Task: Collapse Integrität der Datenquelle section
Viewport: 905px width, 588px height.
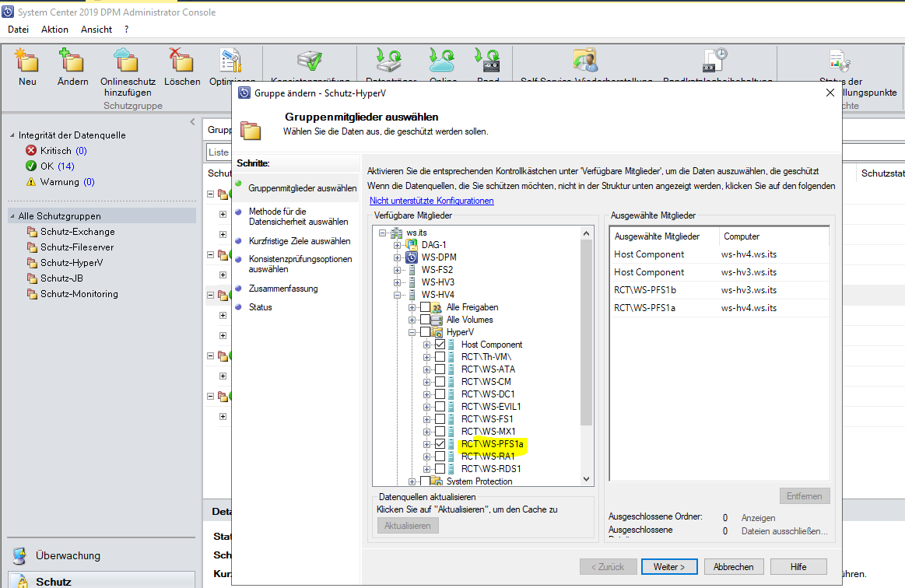Action: 12,135
